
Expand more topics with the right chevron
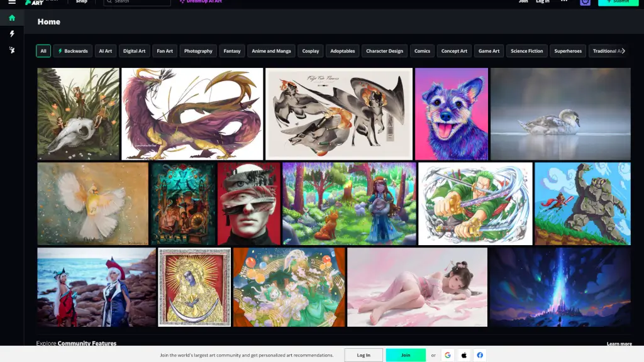point(622,51)
